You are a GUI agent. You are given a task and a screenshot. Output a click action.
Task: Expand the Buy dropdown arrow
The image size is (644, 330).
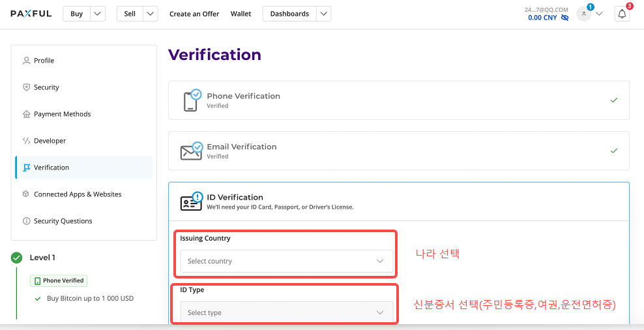[97, 14]
